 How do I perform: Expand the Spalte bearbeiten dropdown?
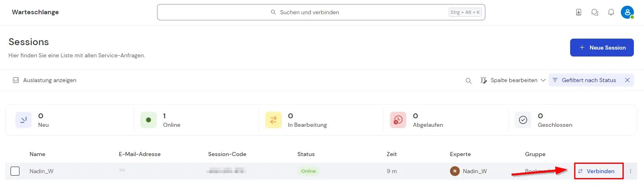[x=513, y=80]
